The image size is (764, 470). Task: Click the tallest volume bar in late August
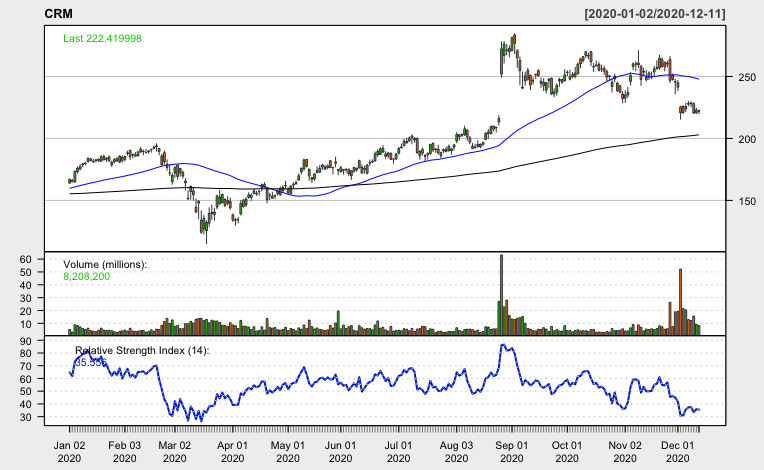click(501, 295)
